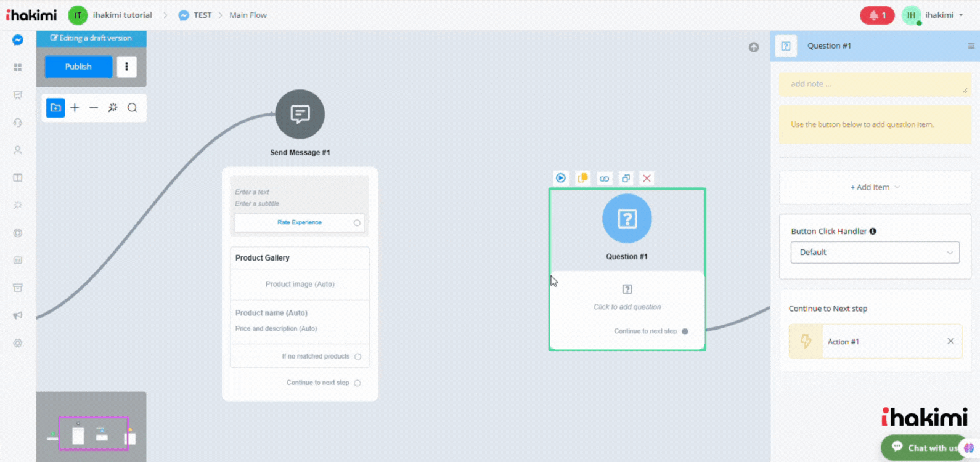Expand the Add Item dropdown
The height and width of the screenshot is (462, 980).
(875, 187)
